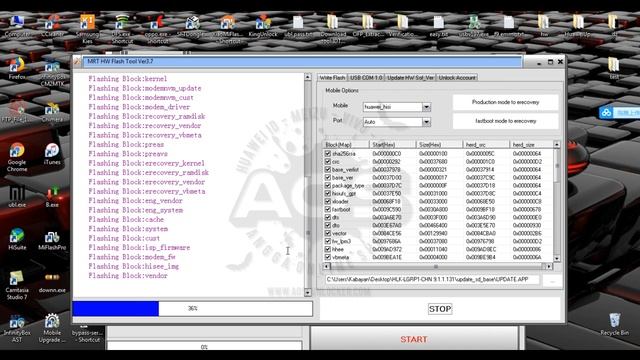Open bypass-ser Shortcut desktop icon

87,334
